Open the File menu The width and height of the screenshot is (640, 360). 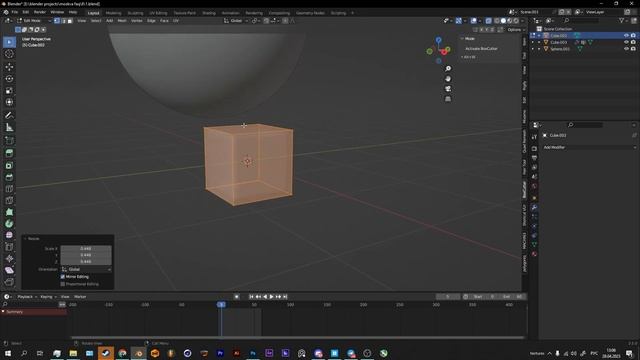(x=15, y=12)
